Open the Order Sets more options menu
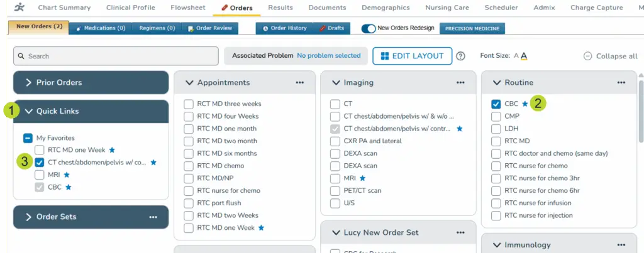Image resolution: width=644 pixels, height=253 pixels. (153, 217)
